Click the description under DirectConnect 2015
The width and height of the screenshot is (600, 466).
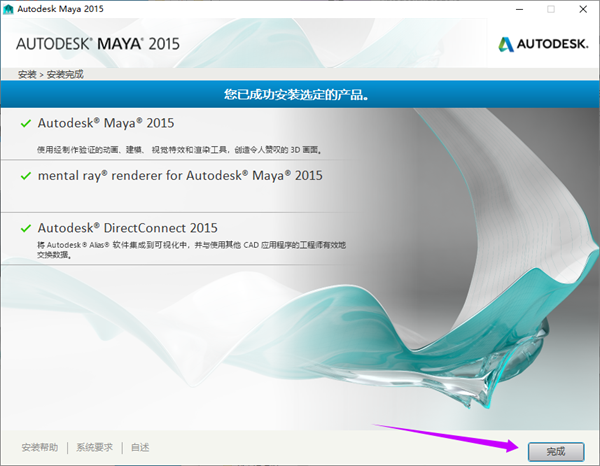pyautogui.click(x=180, y=249)
